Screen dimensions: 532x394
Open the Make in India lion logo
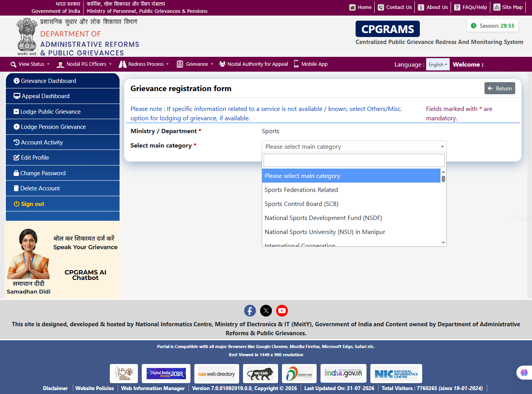click(261, 374)
